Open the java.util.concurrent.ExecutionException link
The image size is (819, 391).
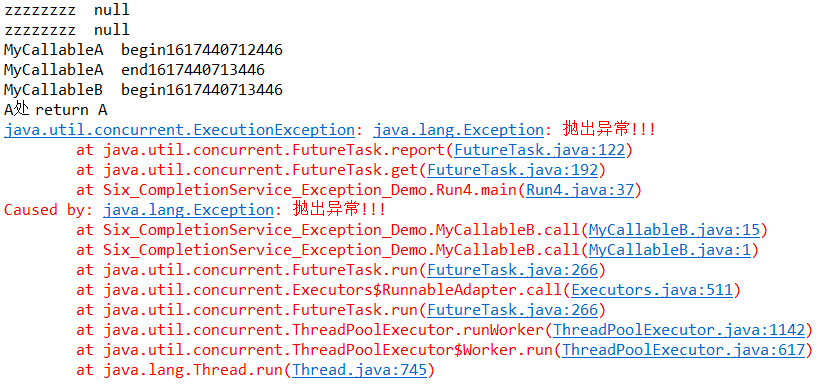[179, 130]
